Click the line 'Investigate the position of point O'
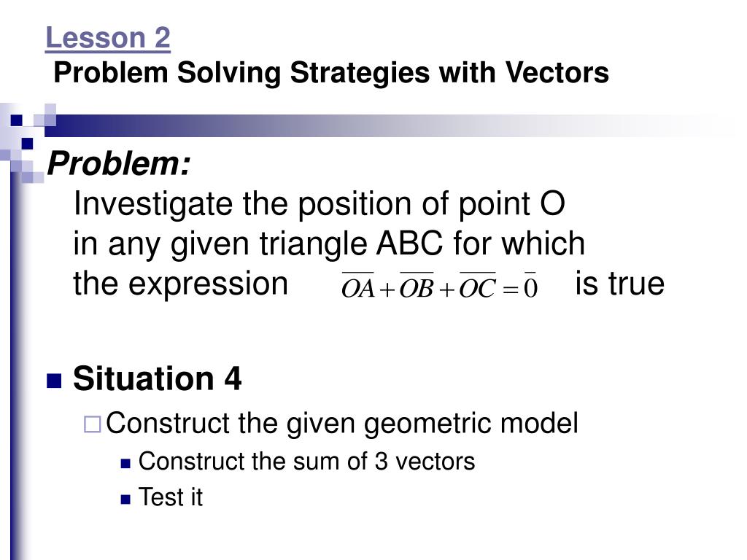This screenshot has width=747, height=560. 320,205
